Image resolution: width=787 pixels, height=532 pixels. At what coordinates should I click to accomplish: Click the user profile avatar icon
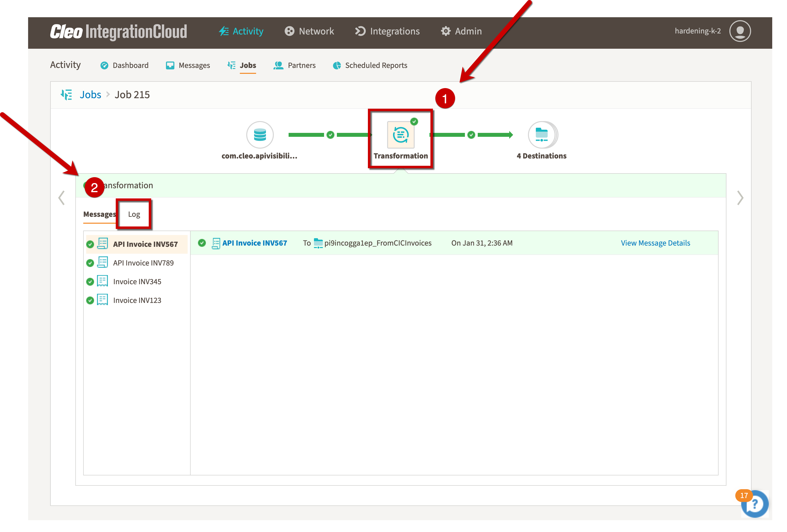tap(740, 31)
